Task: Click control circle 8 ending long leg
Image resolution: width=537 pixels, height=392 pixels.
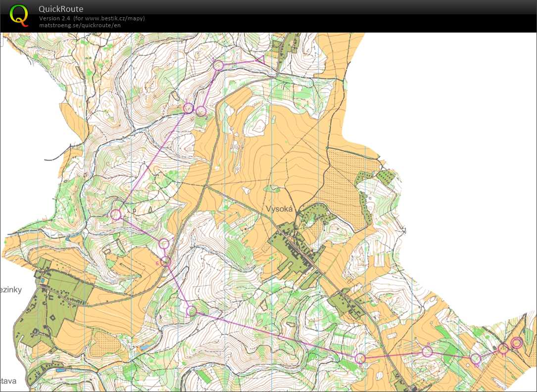Action: click(360, 358)
